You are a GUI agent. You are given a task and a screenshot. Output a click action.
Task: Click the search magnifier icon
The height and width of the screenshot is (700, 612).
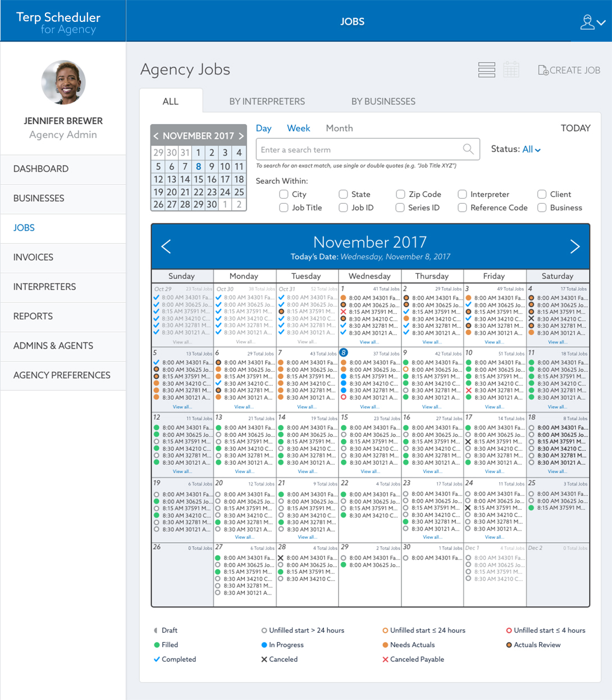click(x=468, y=149)
